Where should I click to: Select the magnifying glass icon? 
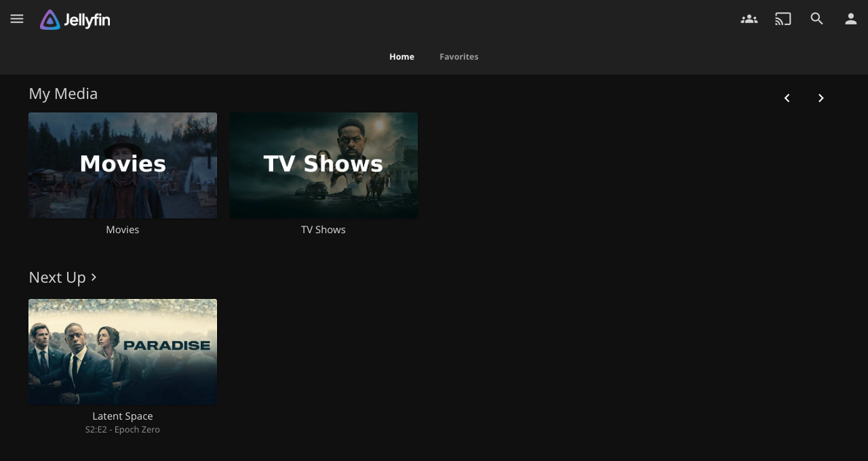[816, 18]
